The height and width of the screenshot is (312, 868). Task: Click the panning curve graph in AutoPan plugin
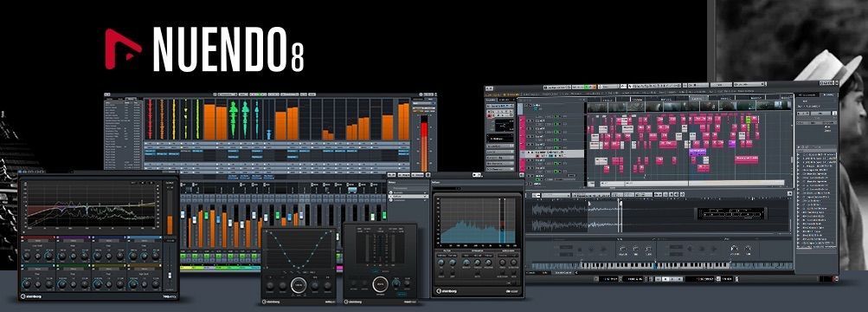(x=299, y=250)
